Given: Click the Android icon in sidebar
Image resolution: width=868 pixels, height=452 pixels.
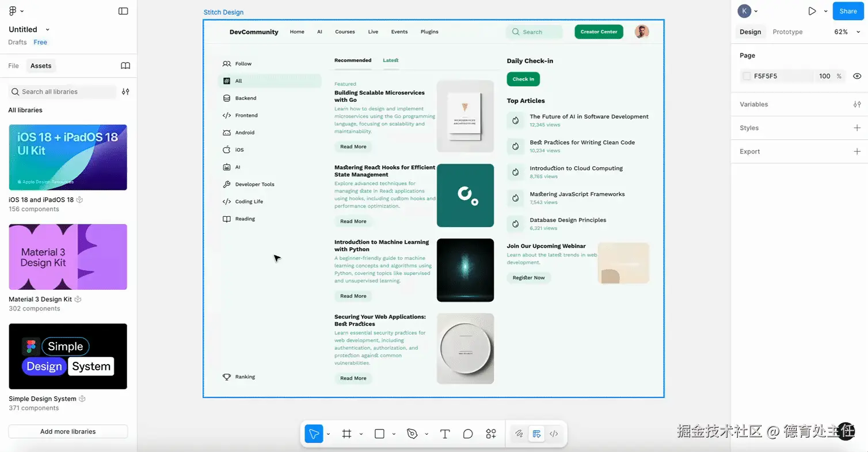Looking at the screenshot, I should pos(227,133).
